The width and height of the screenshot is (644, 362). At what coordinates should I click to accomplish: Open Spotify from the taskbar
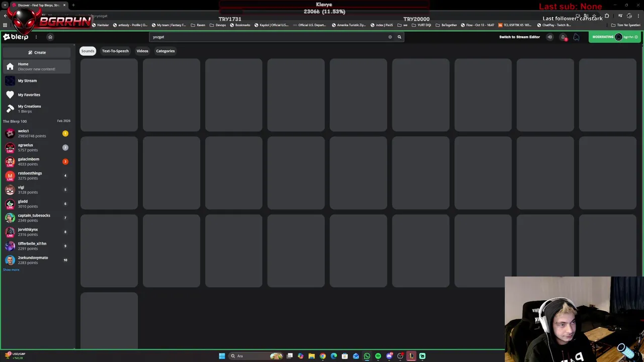[x=378, y=356]
